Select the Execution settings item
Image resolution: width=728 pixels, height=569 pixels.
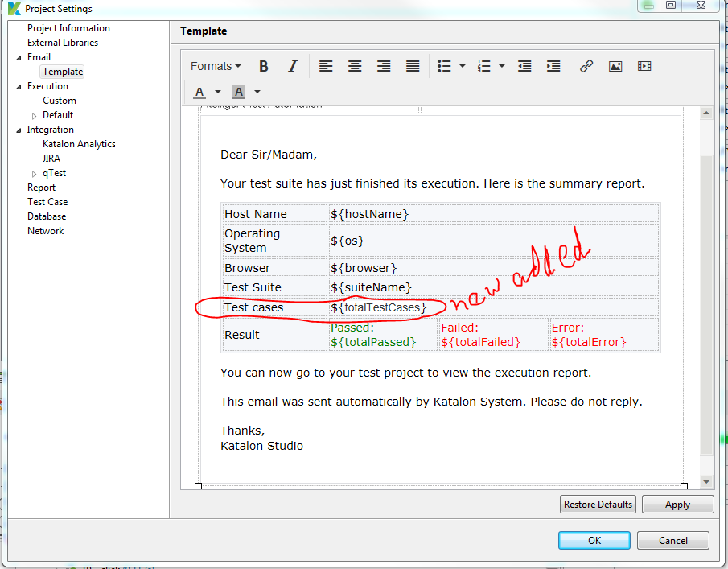point(47,86)
